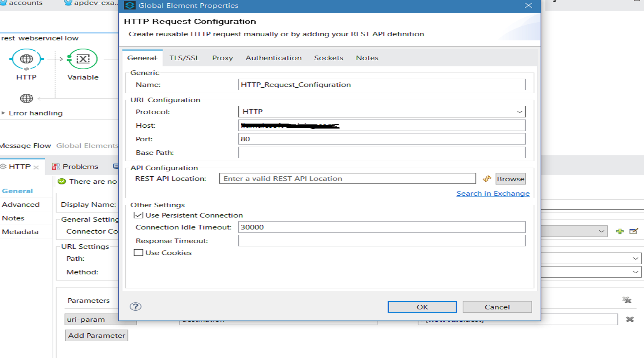The height and width of the screenshot is (358, 644).
Task: Switch to the TLS/SSL tab
Action: pos(184,58)
